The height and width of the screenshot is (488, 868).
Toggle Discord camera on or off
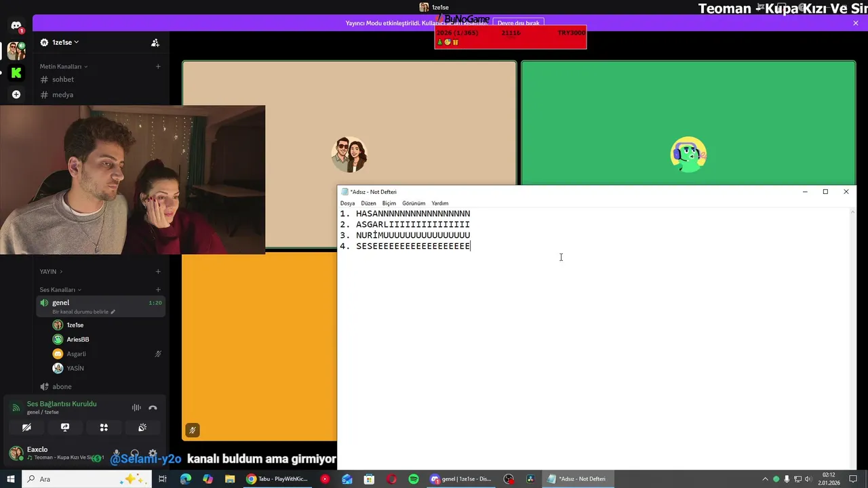(26, 428)
